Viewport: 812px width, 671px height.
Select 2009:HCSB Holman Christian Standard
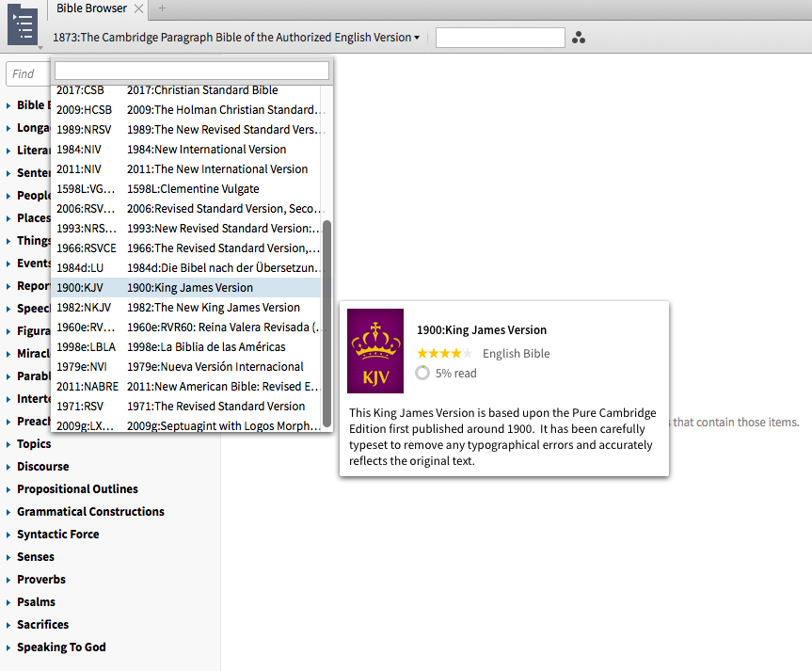coord(186,110)
